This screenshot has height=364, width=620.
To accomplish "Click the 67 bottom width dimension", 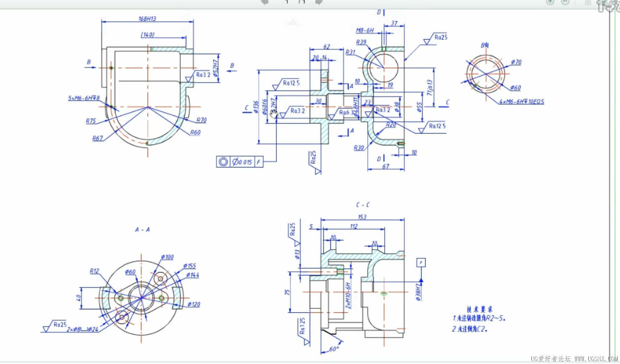I will click(386, 166).
